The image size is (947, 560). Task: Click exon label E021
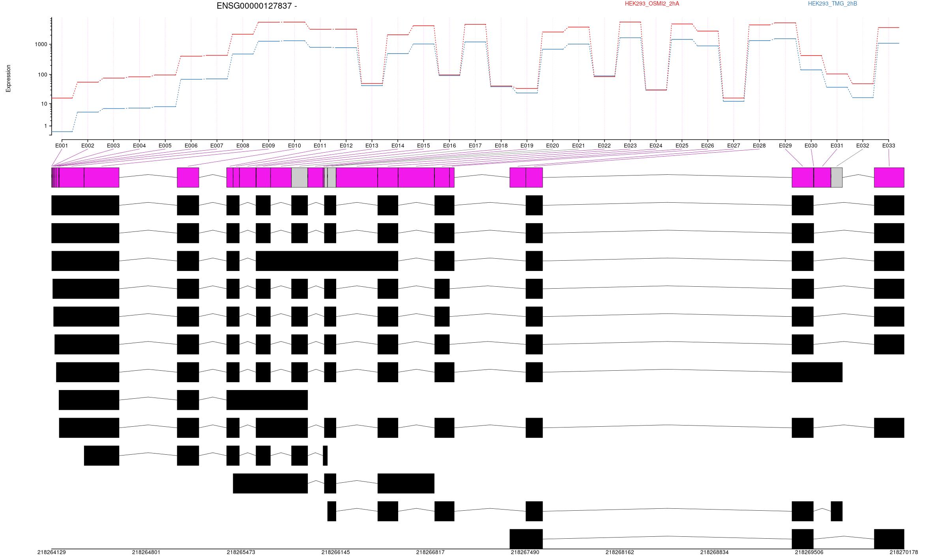tap(578, 146)
